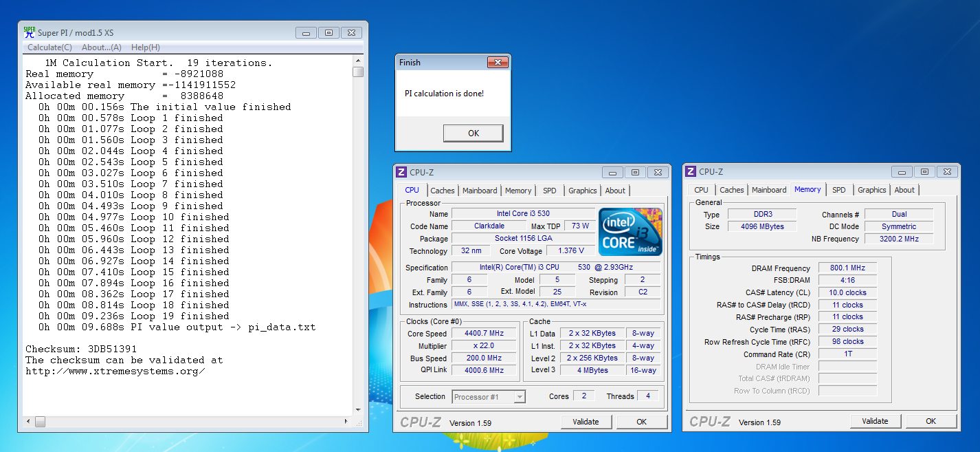Open SPD tab in right CPU-Z Memory window
This screenshot has height=452, width=980.
(839, 190)
